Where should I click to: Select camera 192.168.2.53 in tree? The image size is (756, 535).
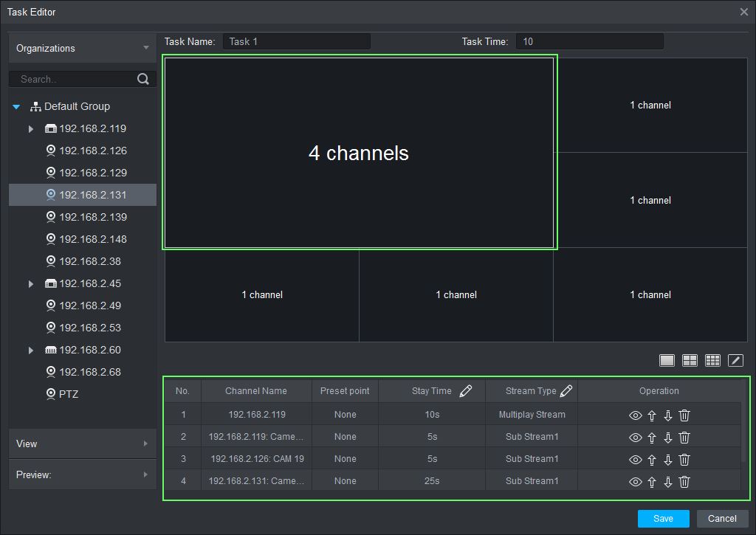tap(83, 328)
